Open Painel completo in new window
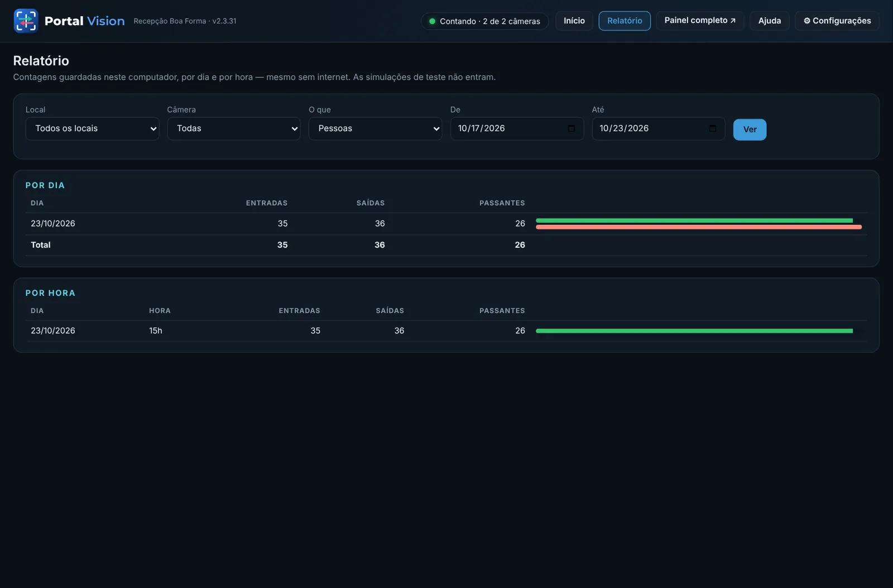 (700, 21)
